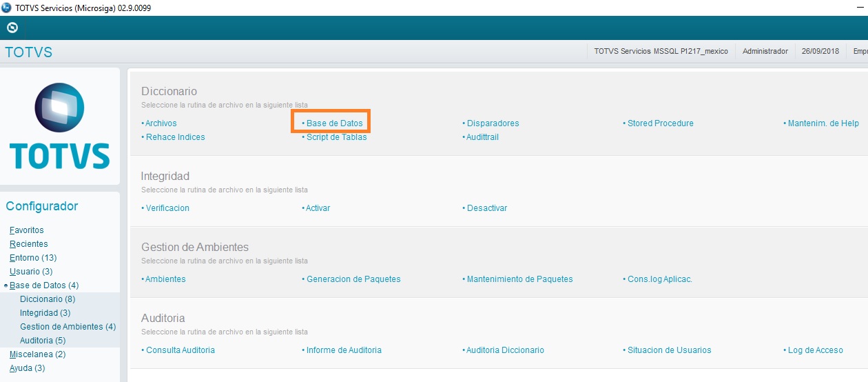This screenshot has height=382, width=868.
Task: Open Script de Tablas routine
Action: tap(336, 137)
